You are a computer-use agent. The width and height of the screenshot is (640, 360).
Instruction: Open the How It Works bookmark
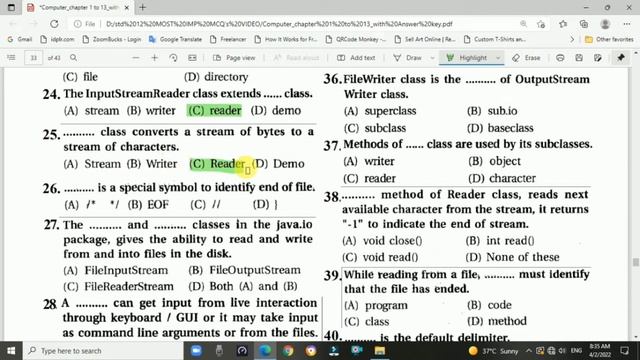point(286,40)
